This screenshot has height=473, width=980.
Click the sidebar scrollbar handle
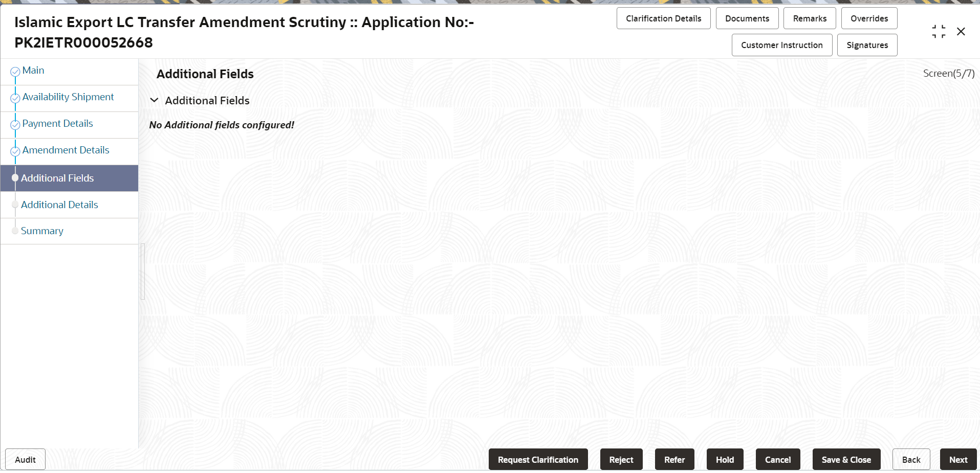pyautogui.click(x=142, y=272)
